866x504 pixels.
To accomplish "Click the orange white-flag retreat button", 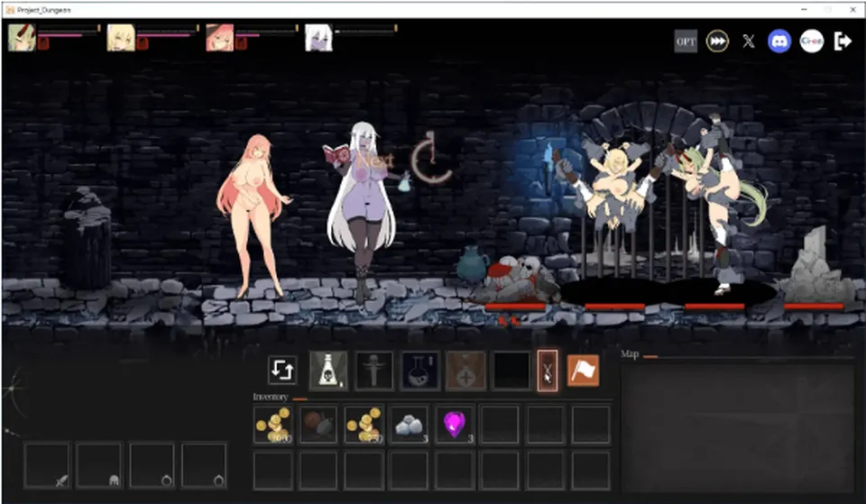I will 583,371.
